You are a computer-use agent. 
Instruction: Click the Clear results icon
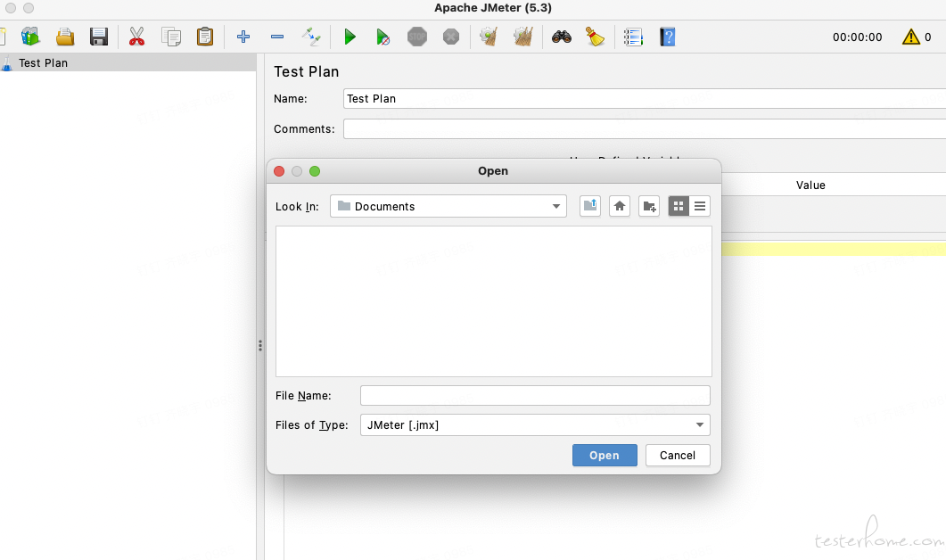[489, 37]
